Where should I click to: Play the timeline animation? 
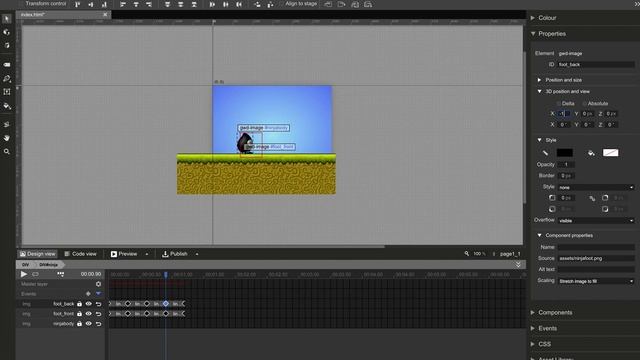[24, 274]
